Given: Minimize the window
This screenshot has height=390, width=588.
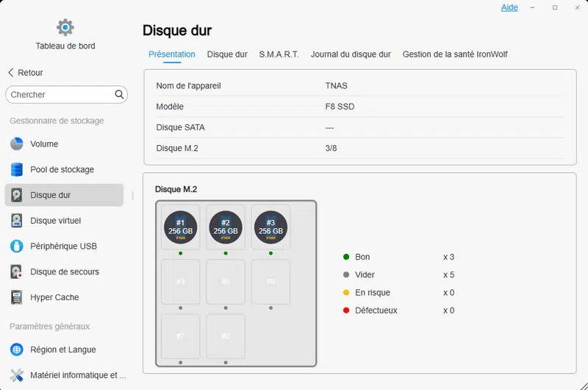Looking at the screenshot, I should [x=532, y=7].
